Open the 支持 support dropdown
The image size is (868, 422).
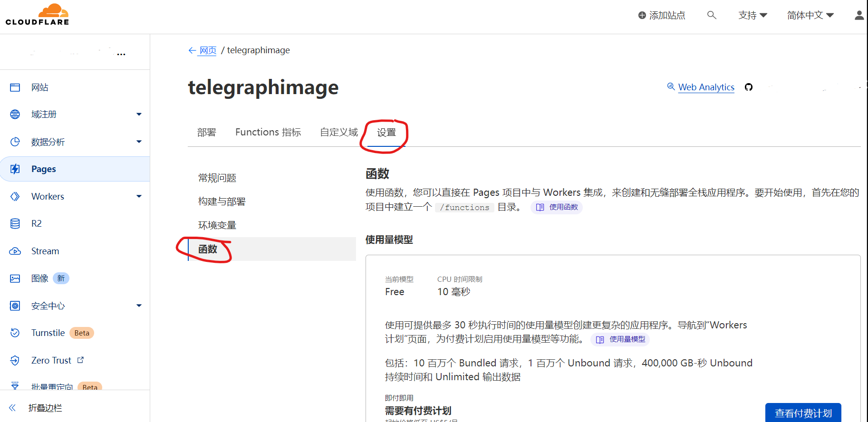(x=752, y=15)
